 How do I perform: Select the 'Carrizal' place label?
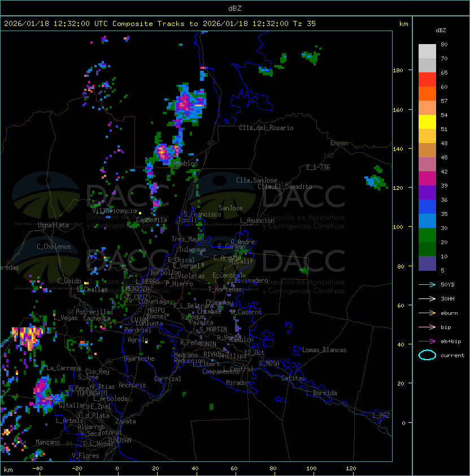[x=167, y=379]
